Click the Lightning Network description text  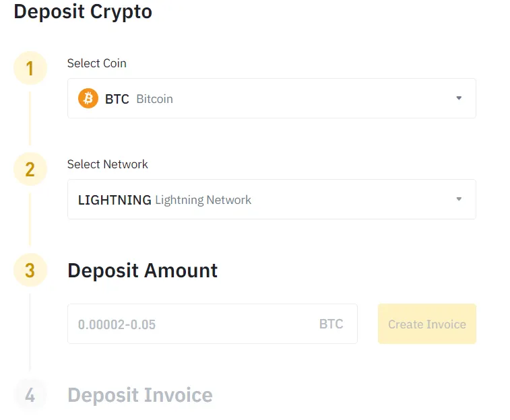point(203,200)
